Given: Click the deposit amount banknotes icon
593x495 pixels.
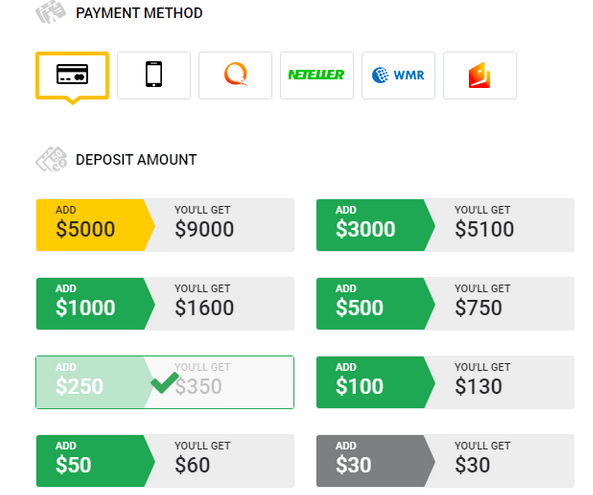Looking at the screenshot, I should tap(51, 159).
